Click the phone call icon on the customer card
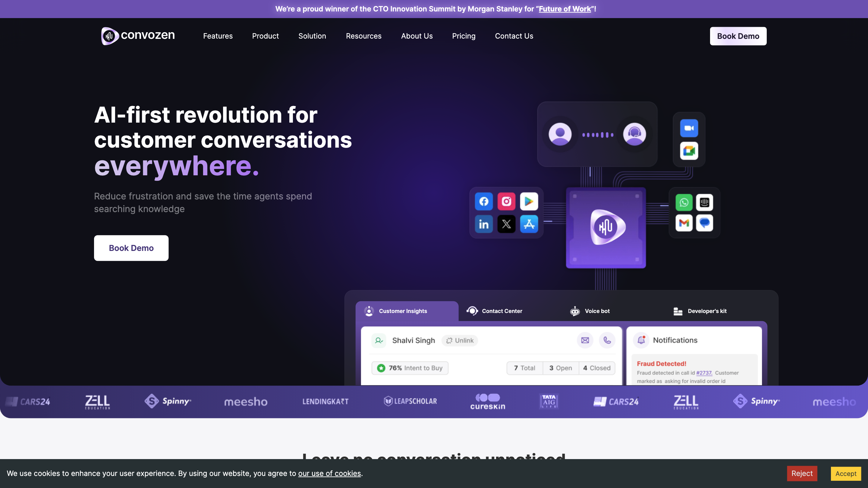Viewport: 868px width, 488px height. [x=608, y=340]
